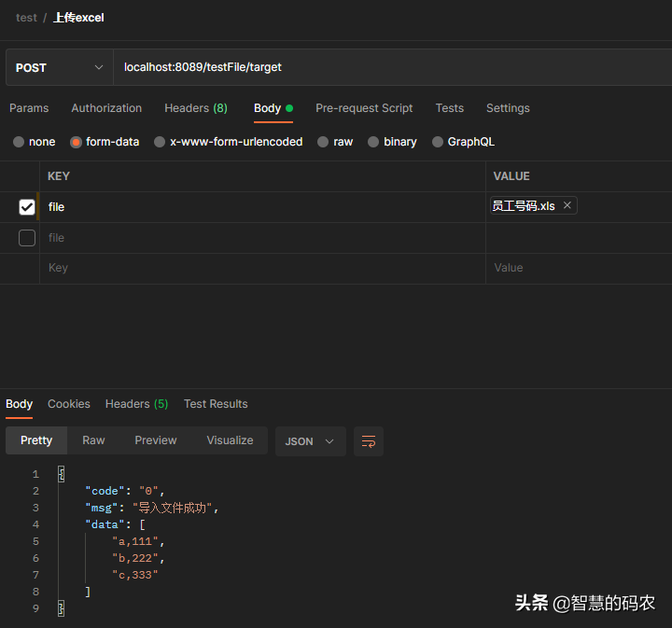Open the JSON format dropdown
The image size is (672, 628).
point(310,440)
